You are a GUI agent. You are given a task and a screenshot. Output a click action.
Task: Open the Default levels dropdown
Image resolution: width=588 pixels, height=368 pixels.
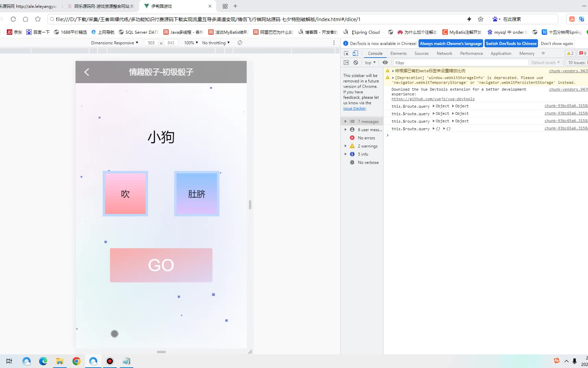pyautogui.click(x=545, y=63)
